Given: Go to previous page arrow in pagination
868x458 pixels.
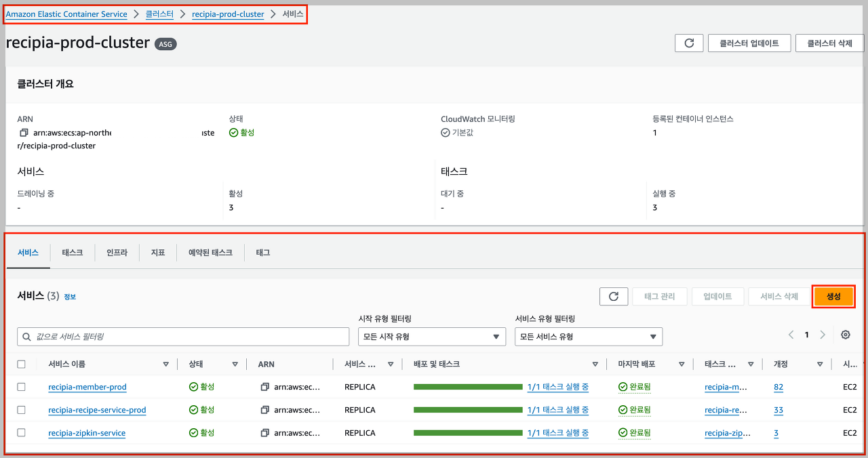Looking at the screenshot, I should pyautogui.click(x=791, y=335).
